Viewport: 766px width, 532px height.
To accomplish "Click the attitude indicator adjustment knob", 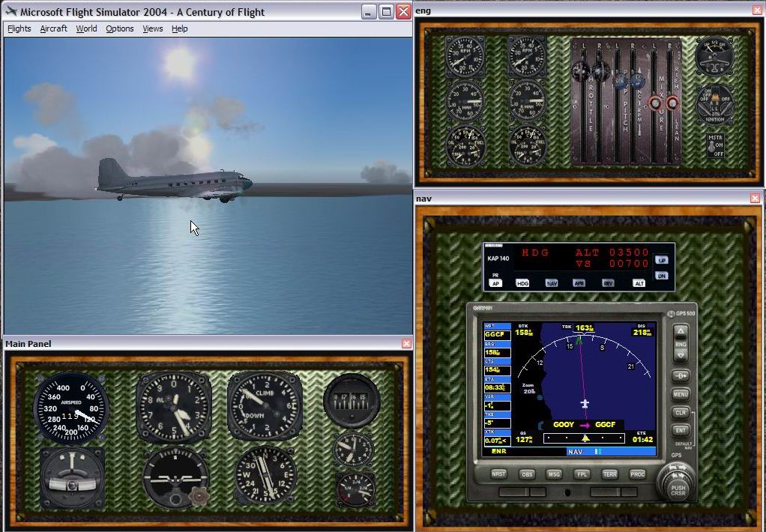I will click(199, 495).
